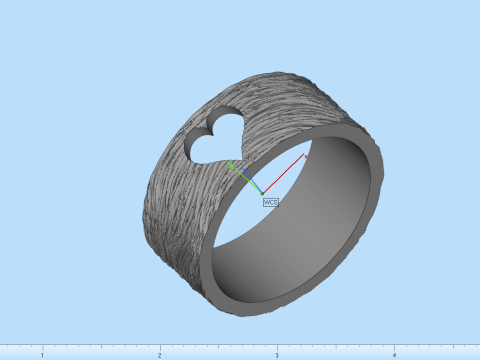Select the heart-shaped cutout on the ring
The height and width of the screenshot is (360, 480).
[x=216, y=136]
